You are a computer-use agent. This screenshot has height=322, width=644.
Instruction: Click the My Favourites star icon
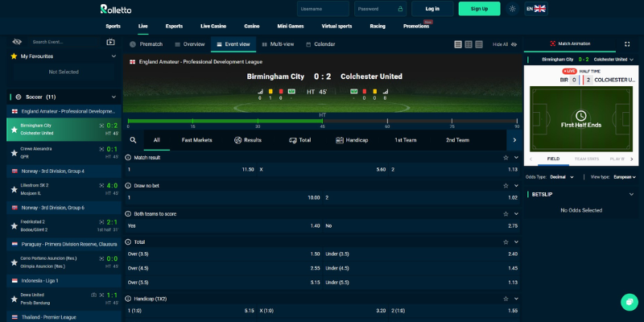14,56
